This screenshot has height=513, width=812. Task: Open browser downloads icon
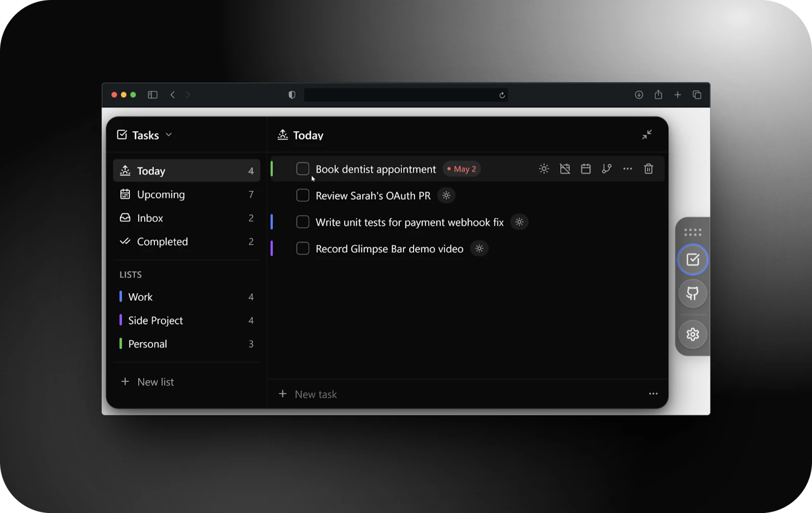tap(639, 95)
